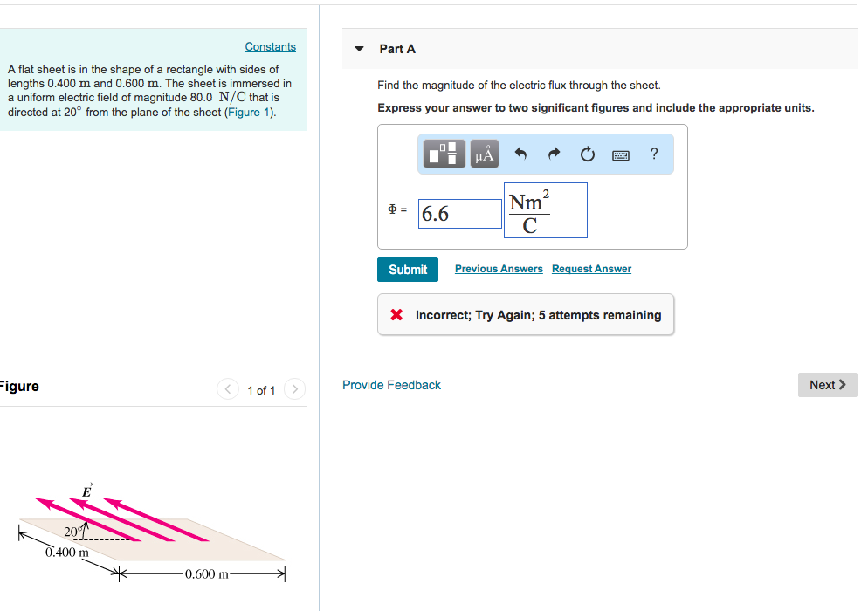Go to next figure with right arrow
The width and height of the screenshot is (868, 611).
pyautogui.click(x=294, y=390)
